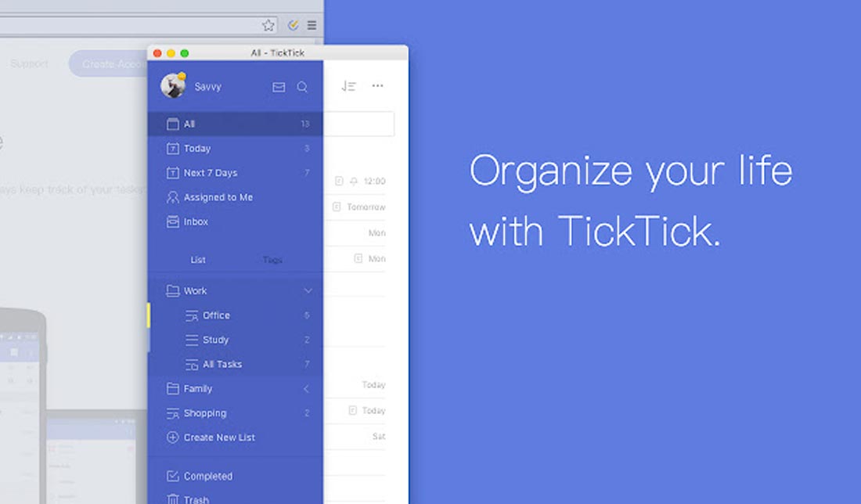861x504 pixels.
Task: Open the search in TickTick
Action: point(302,86)
